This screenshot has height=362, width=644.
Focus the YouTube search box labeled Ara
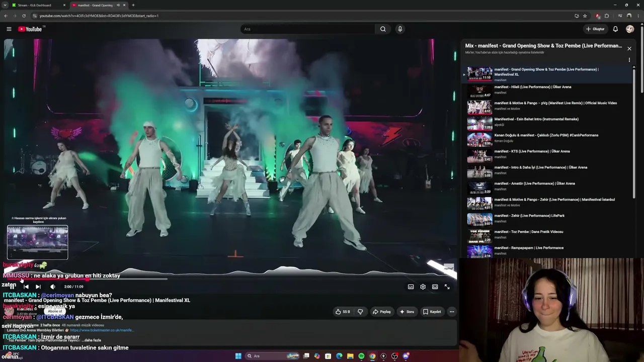308,29
